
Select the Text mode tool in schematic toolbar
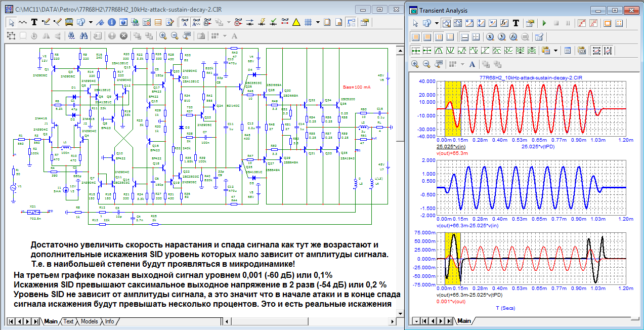(34, 22)
